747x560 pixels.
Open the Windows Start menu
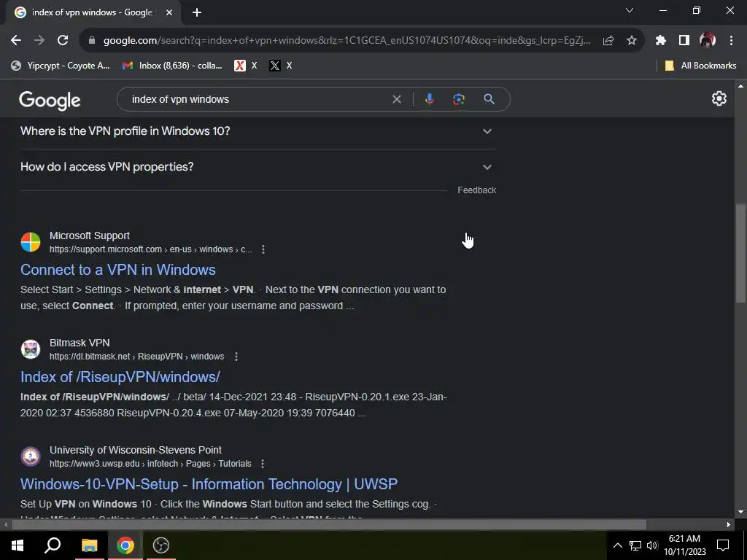[x=18, y=545]
